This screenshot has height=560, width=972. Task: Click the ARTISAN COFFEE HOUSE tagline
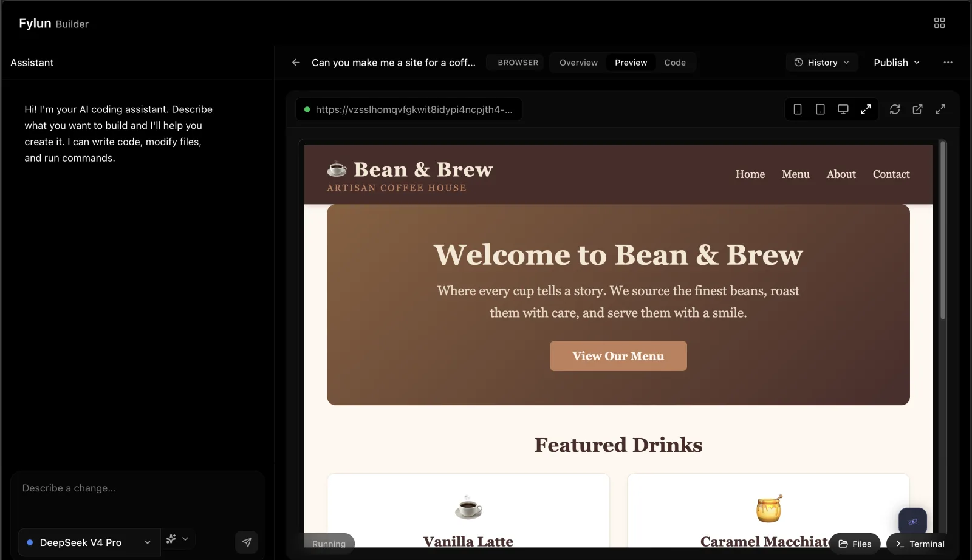pos(397,188)
